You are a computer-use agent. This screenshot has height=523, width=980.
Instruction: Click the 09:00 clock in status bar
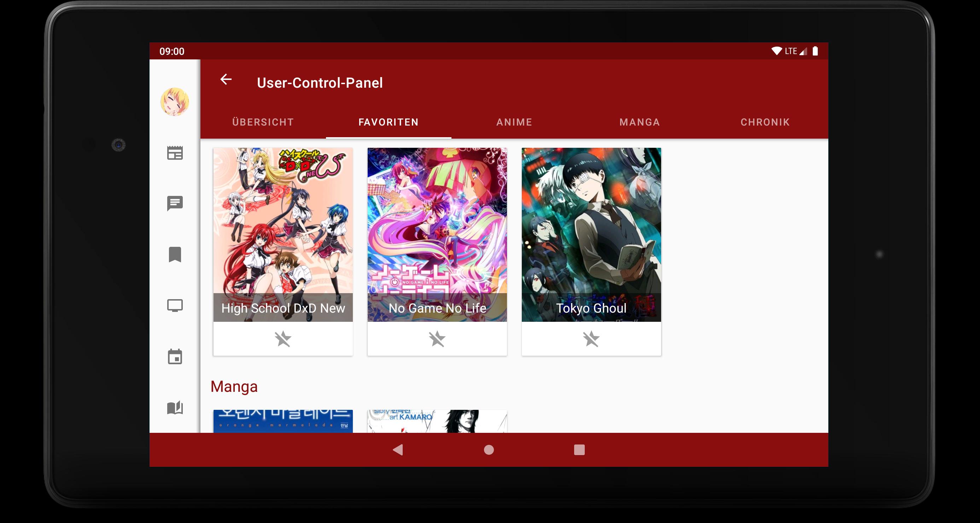(171, 51)
